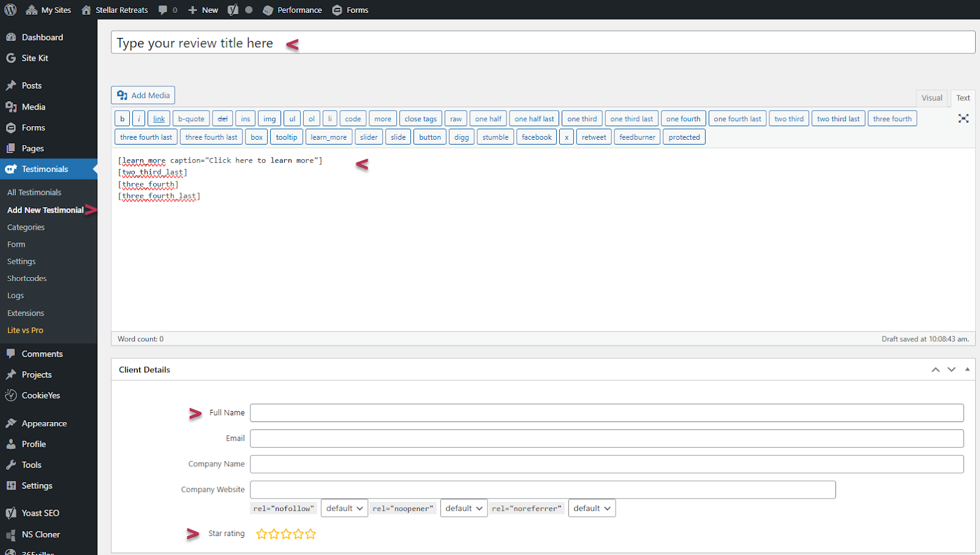
Task: Click Full Name input field
Action: [x=606, y=413]
